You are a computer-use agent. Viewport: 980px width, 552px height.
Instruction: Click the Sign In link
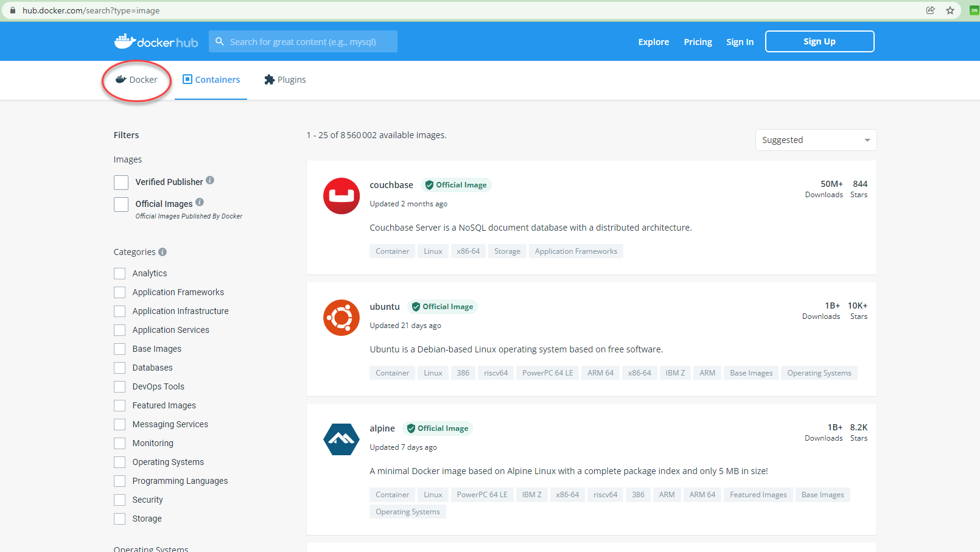pyautogui.click(x=740, y=42)
